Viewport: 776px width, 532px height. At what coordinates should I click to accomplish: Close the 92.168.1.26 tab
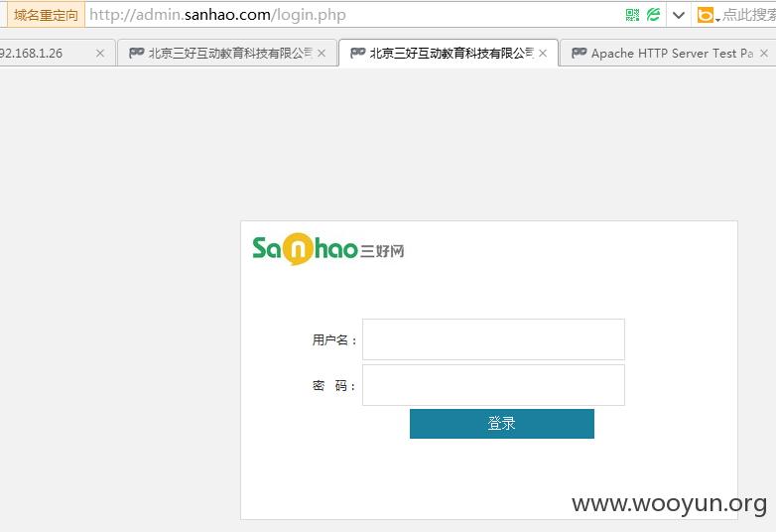(100, 53)
